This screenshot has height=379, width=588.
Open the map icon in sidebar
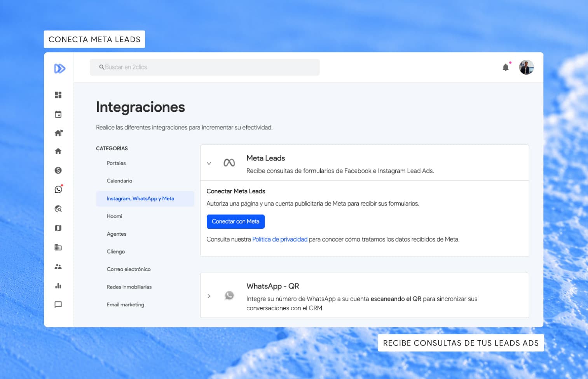(x=58, y=228)
